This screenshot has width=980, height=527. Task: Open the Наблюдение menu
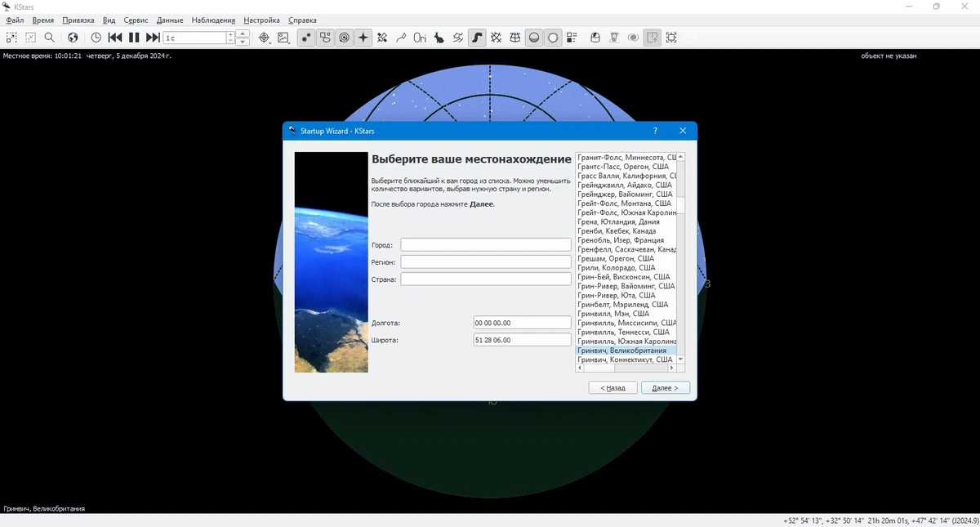coord(213,20)
